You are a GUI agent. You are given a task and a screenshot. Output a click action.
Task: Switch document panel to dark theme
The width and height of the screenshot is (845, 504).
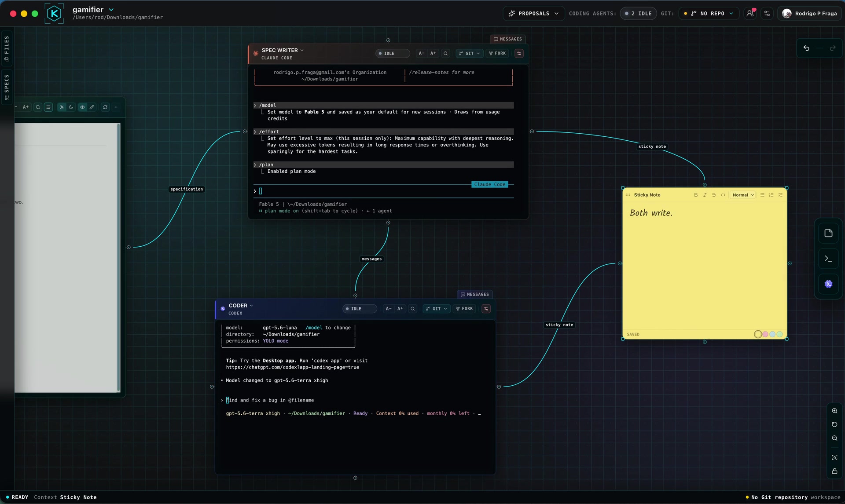71,107
